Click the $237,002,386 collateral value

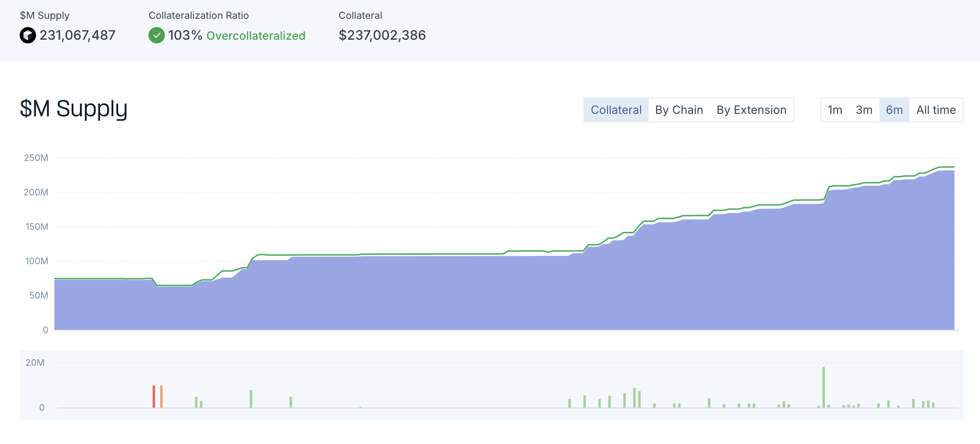click(382, 35)
